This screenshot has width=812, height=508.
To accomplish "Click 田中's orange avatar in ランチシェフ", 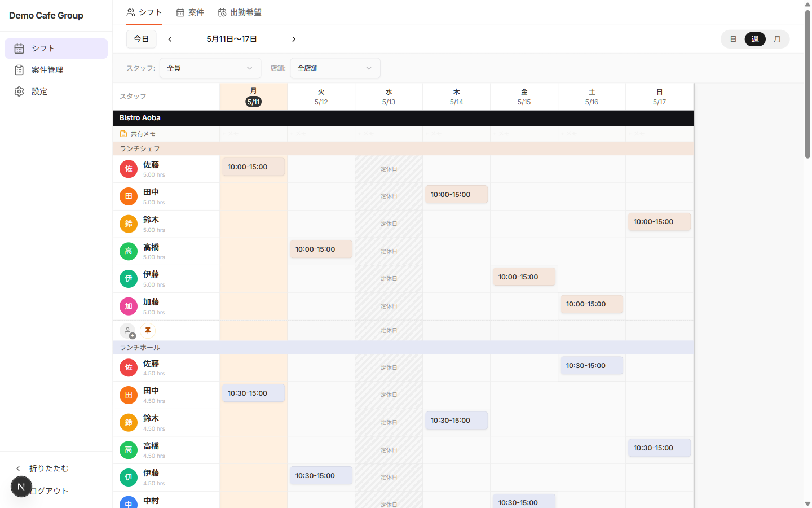I will pos(129,196).
